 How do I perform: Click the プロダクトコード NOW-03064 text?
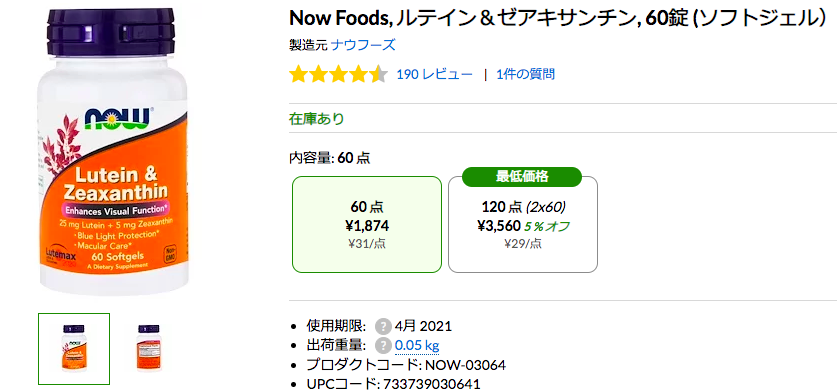pyautogui.click(x=406, y=365)
